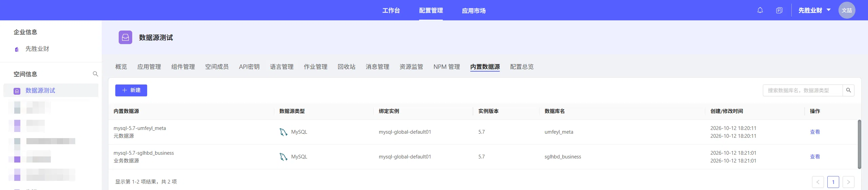Switch to the 应用管理 tab
This screenshot has width=868, height=190.
(x=149, y=67)
